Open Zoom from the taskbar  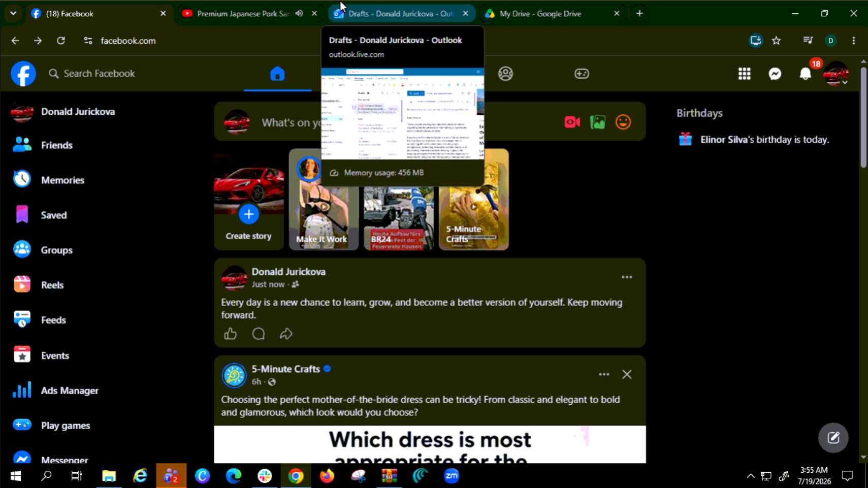coord(452,476)
